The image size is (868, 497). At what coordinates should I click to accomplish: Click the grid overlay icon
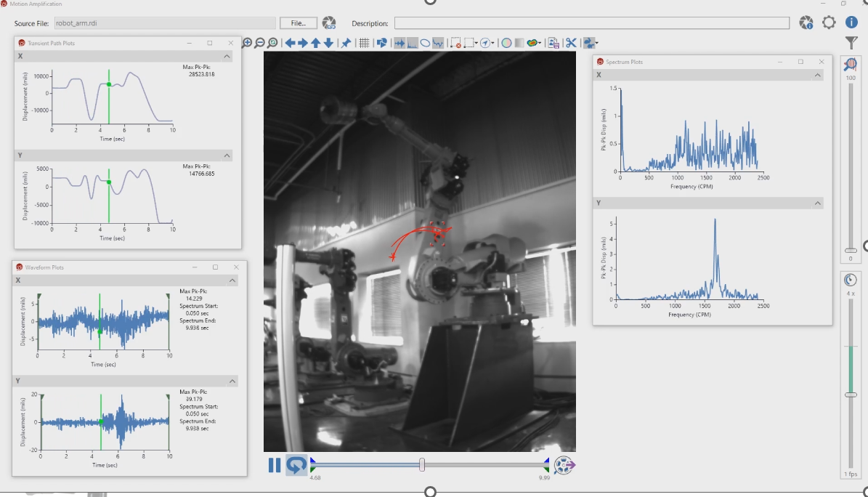[365, 43]
